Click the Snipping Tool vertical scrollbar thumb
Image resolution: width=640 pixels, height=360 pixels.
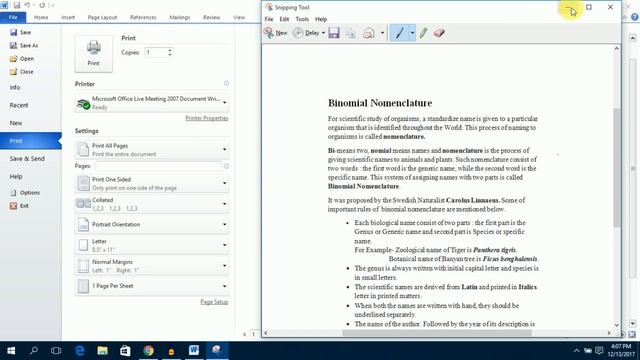(617, 167)
